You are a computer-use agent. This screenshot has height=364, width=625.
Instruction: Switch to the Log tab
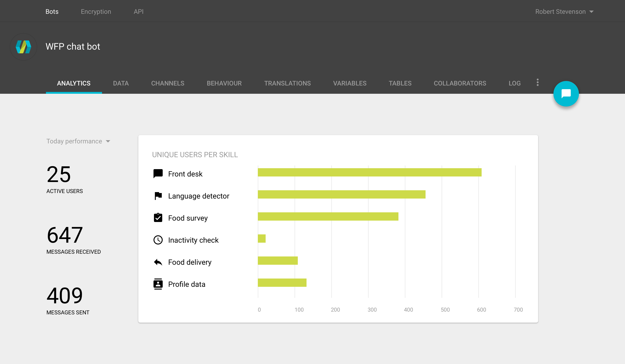[514, 83]
